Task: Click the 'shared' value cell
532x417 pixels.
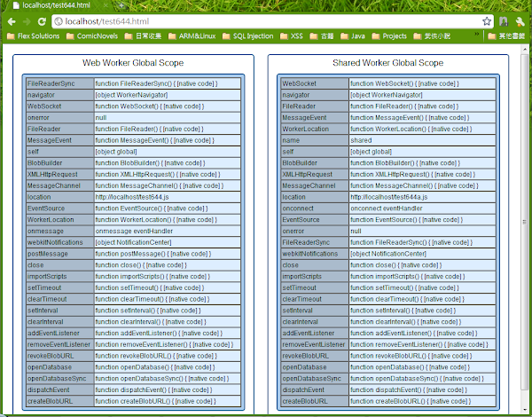Action: click(x=422, y=140)
